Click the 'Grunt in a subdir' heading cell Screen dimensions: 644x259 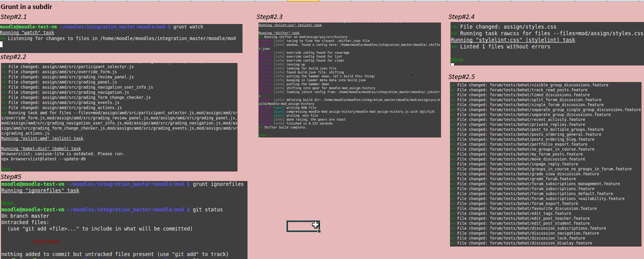[x=26, y=7]
